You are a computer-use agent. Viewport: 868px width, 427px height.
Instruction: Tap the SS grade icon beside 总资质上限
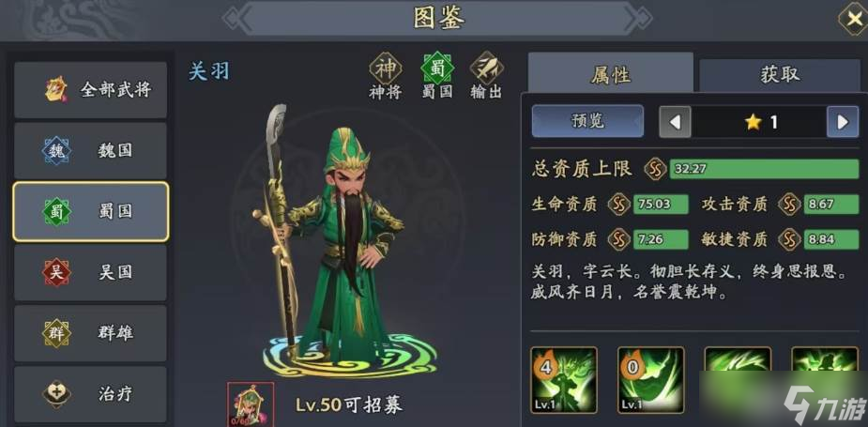655,168
